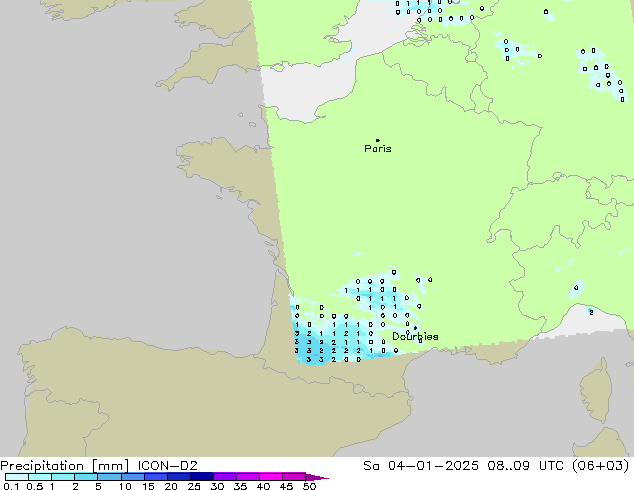The width and height of the screenshot is (634, 490).
Task: Click the legend value label 15
Action: coord(148,486)
